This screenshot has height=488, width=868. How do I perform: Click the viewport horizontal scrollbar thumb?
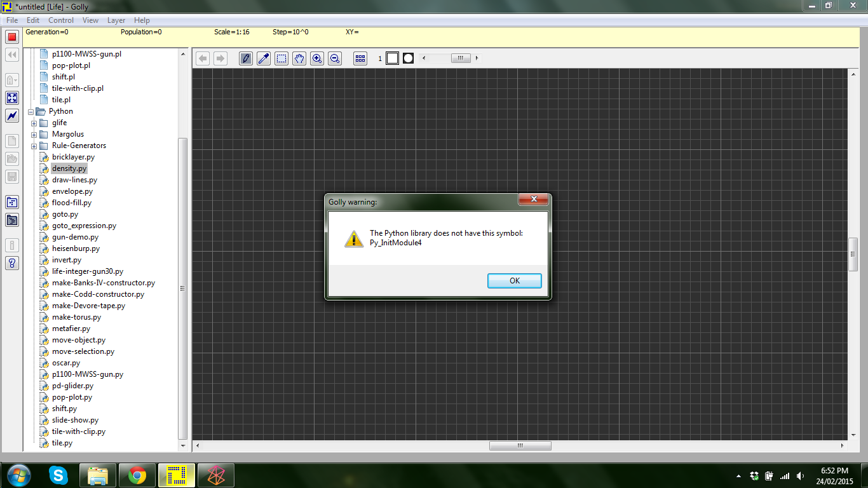[x=520, y=446]
